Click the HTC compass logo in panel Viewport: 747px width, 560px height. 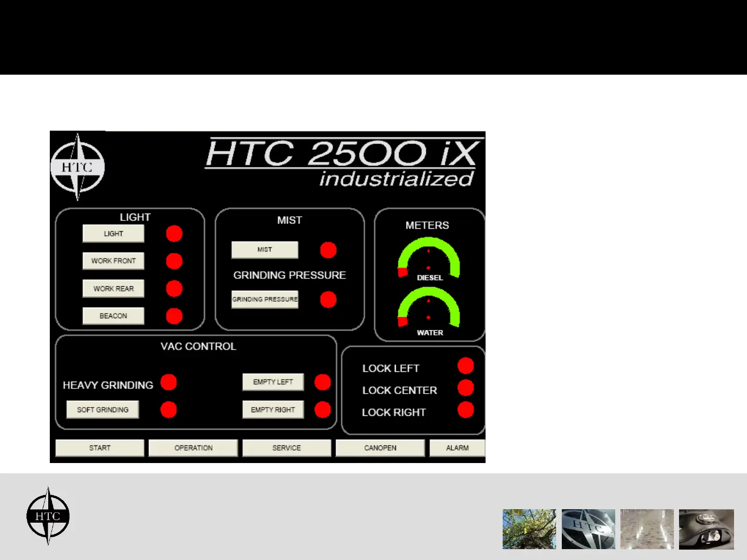[78, 166]
